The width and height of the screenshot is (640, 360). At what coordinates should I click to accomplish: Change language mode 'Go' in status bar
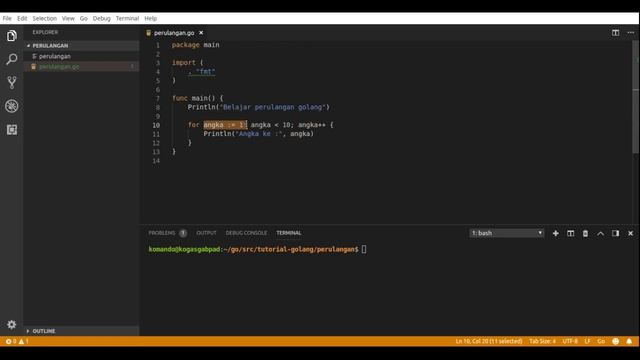601,341
